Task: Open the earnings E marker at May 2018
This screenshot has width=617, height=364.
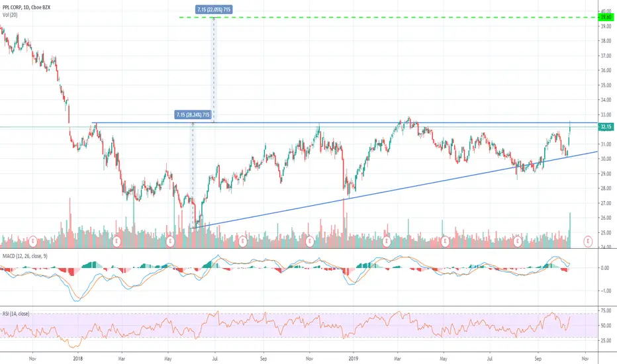Action: coord(170,241)
